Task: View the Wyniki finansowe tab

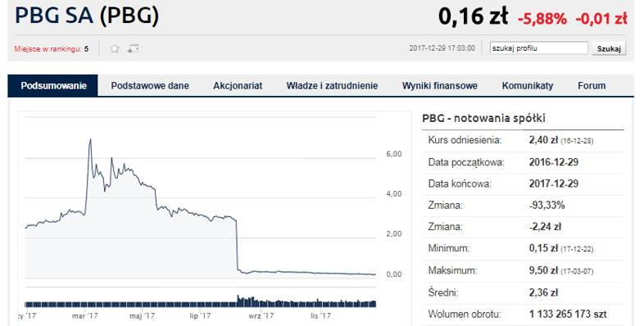Action: point(439,86)
